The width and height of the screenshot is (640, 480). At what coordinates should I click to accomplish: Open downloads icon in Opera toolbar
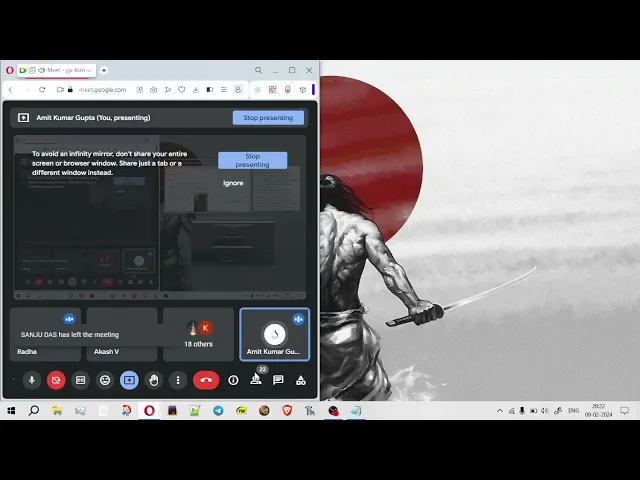(196, 89)
